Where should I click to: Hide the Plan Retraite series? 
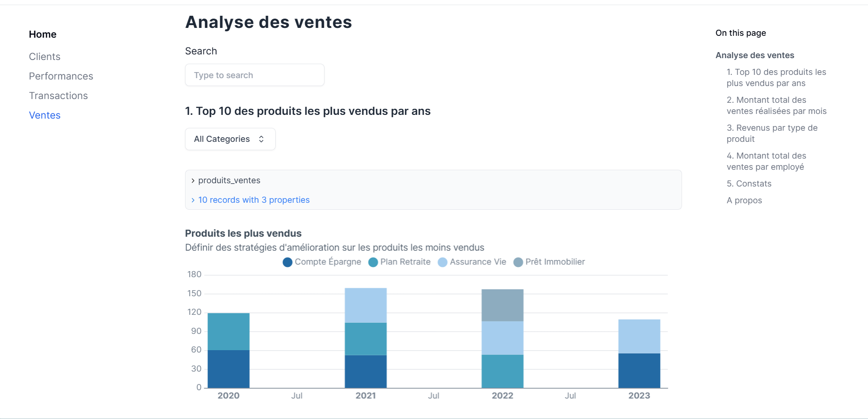click(x=399, y=262)
